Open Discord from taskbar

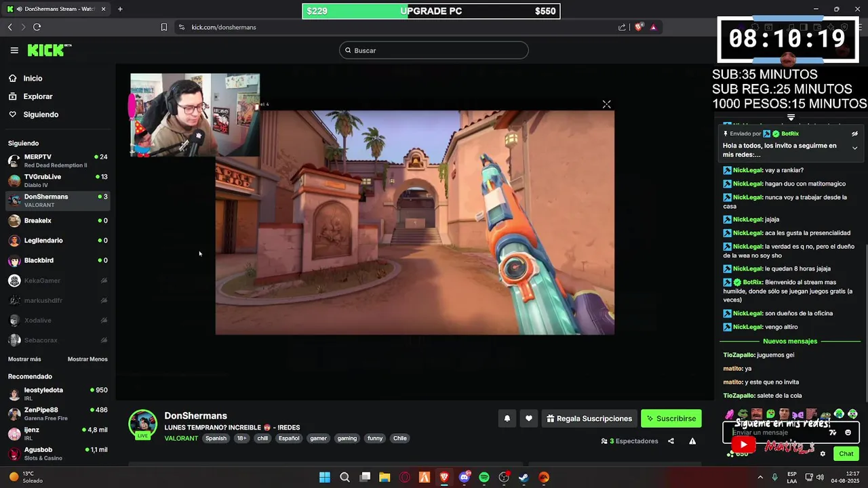click(465, 477)
